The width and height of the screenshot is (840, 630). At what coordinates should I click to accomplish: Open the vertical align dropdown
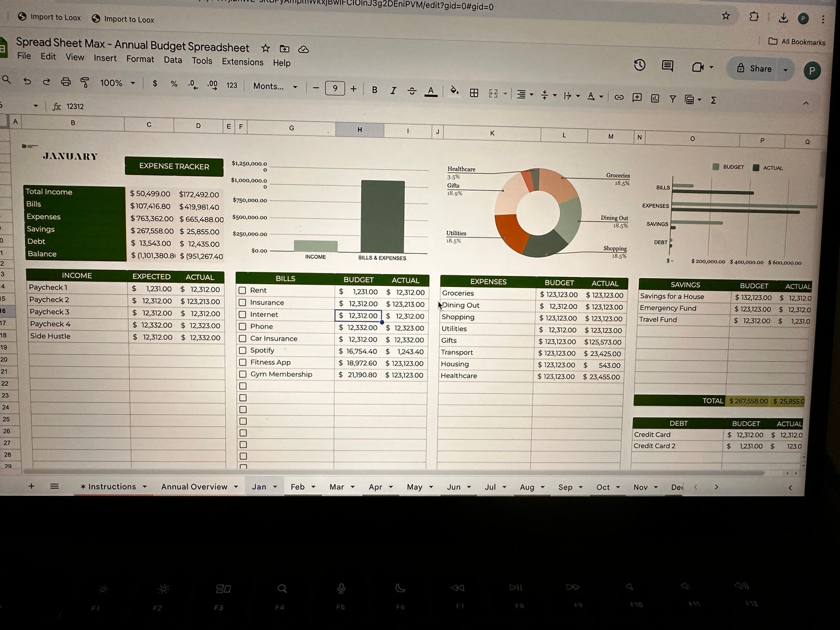coord(548,95)
